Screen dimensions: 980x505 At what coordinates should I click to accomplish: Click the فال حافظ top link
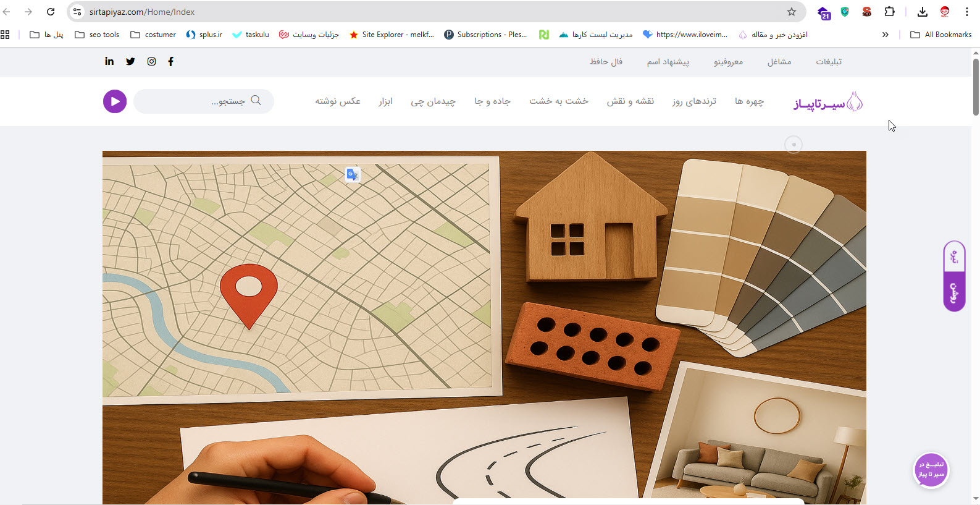pyautogui.click(x=606, y=62)
